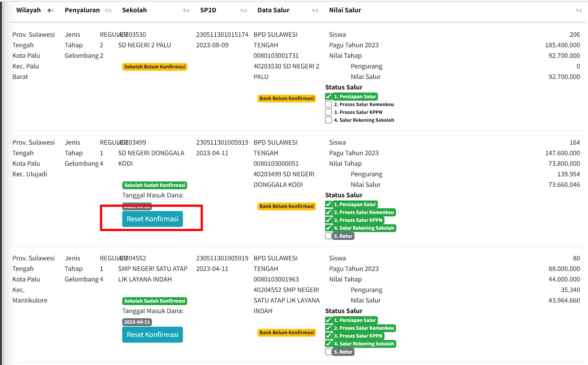This screenshot has width=588, height=365.
Task: Toggle sort icon on Sekolah column
Action: tap(186, 11)
